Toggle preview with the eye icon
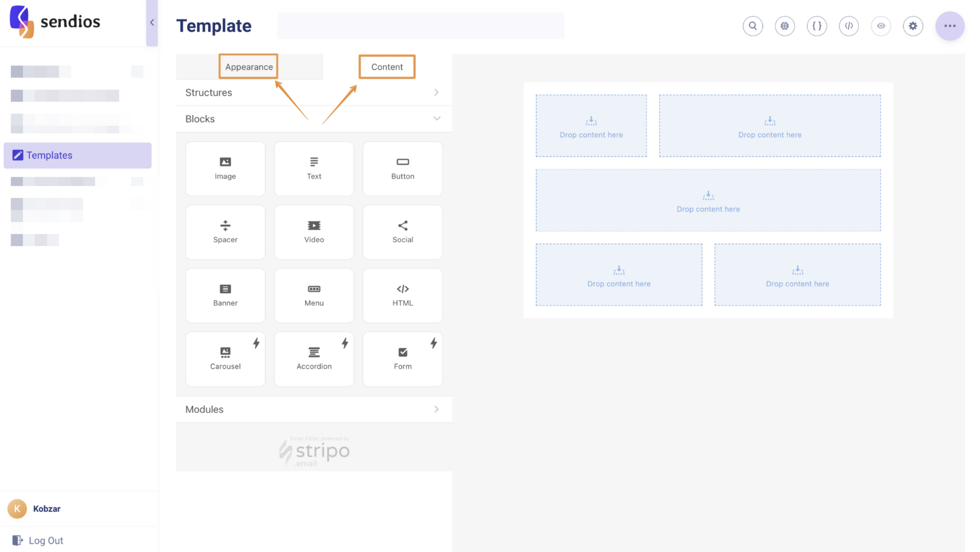This screenshot has width=980, height=552. tap(881, 26)
